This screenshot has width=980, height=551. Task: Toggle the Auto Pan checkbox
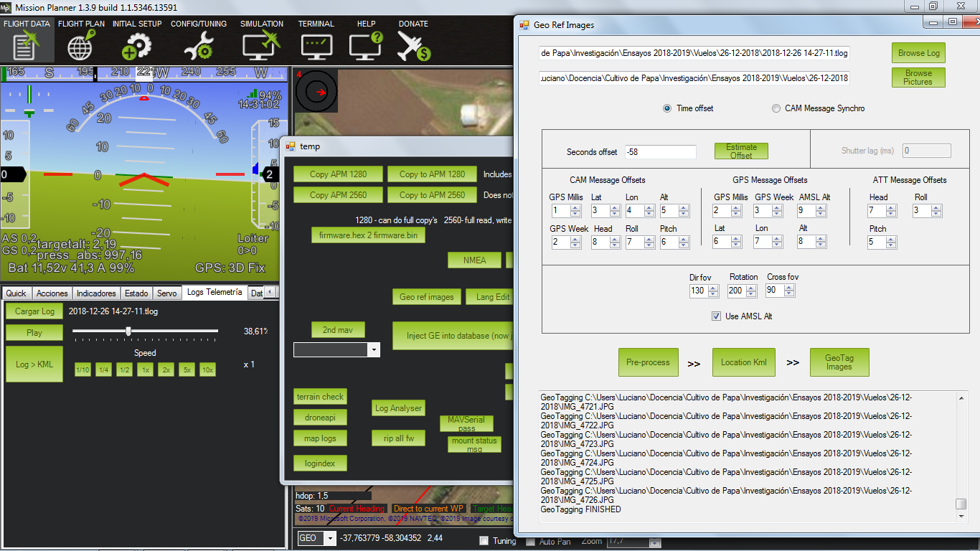531,541
